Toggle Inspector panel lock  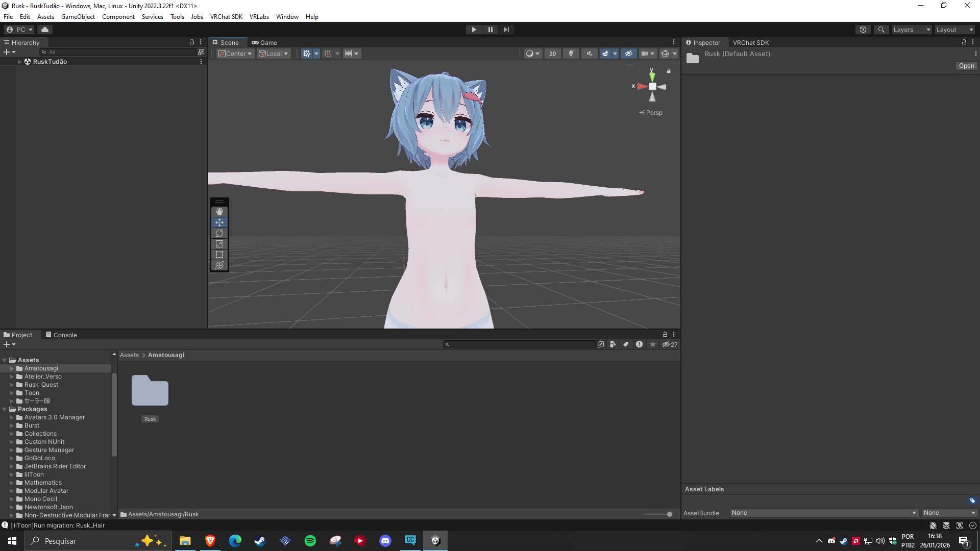tap(964, 42)
